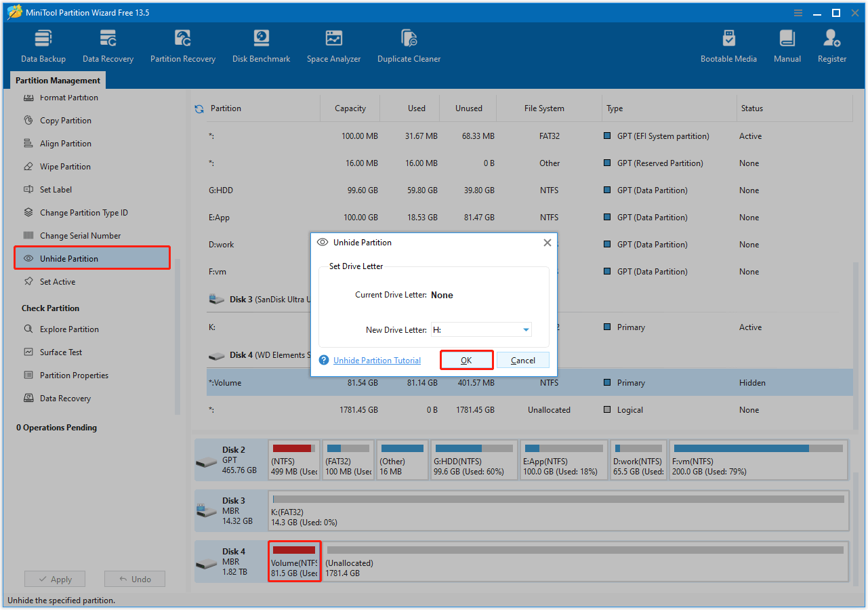Select the Wipe Partition action

click(68, 166)
